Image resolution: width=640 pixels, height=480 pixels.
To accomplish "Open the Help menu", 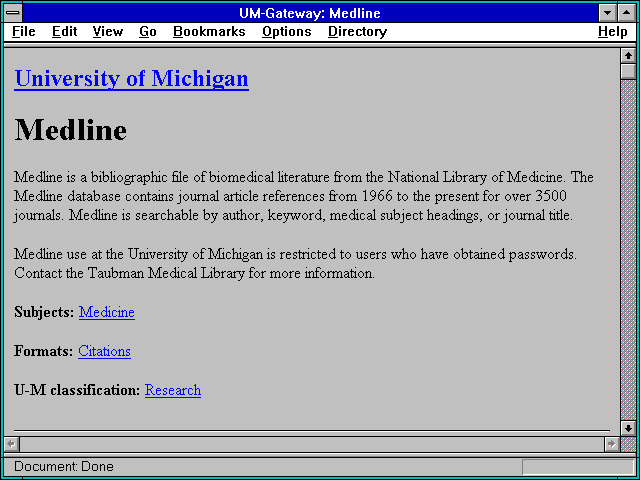I will pos(613,32).
